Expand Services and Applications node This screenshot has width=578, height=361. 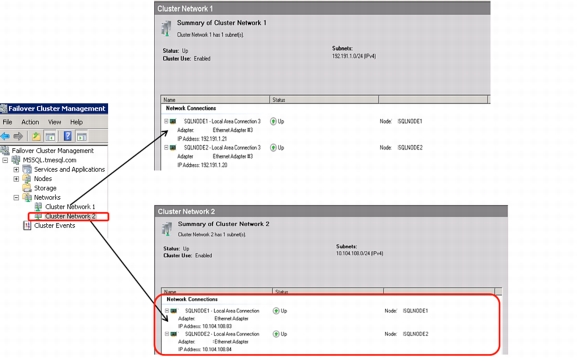click(16, 170)
